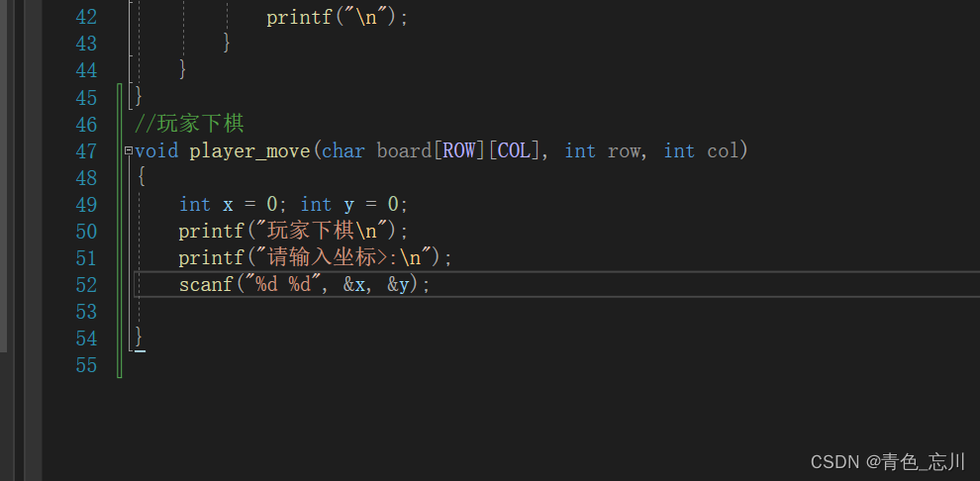Click printf("\n") on line 42
The height and width of the screenshot is (481, 980).
click(338, 18)
